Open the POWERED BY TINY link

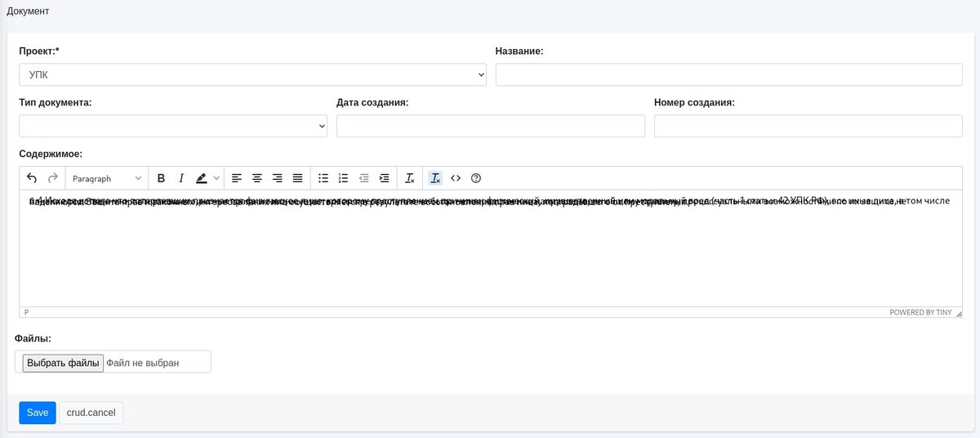[920, 312]
